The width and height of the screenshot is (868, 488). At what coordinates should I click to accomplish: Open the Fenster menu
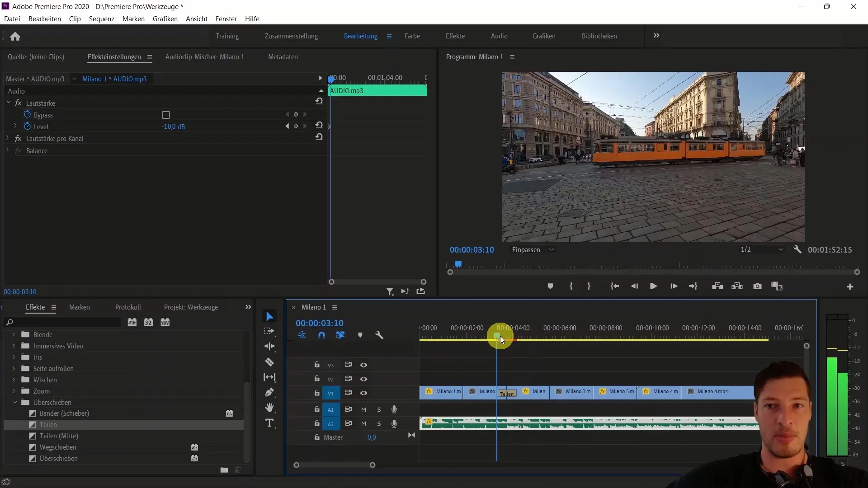[x=226, y=19]
